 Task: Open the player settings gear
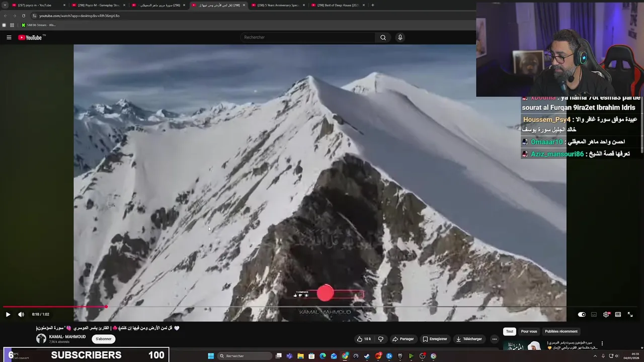pos(606,314)
